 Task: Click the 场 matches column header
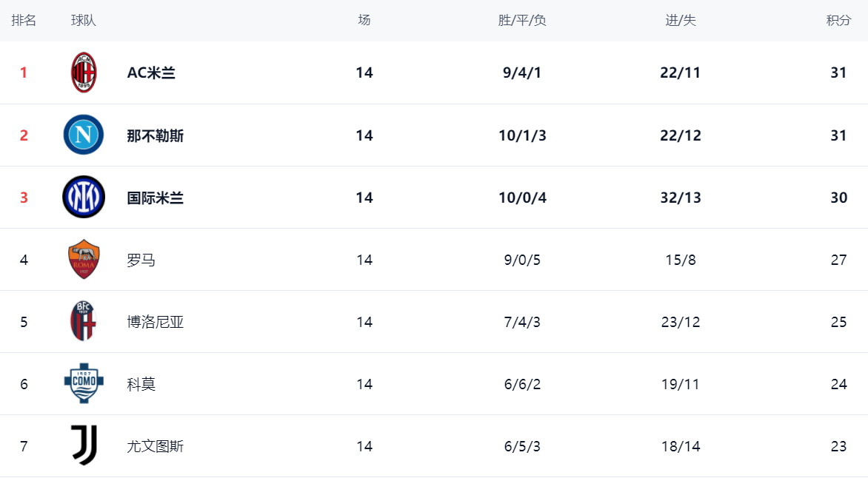point(364,20)
